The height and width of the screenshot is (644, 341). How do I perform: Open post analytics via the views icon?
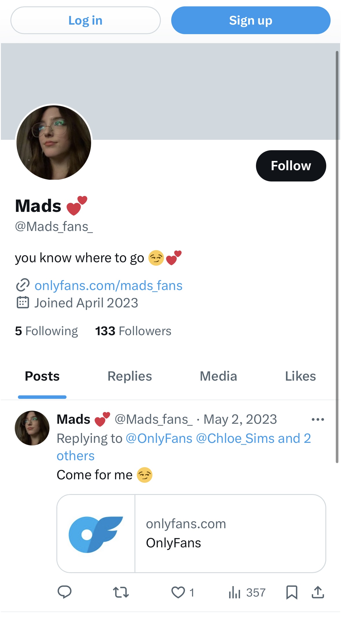click(x=235, y=592)
